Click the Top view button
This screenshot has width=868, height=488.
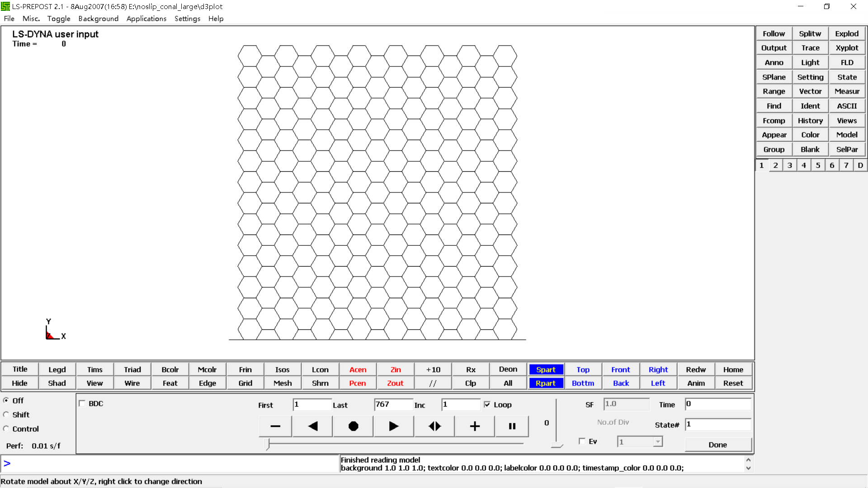582,370
